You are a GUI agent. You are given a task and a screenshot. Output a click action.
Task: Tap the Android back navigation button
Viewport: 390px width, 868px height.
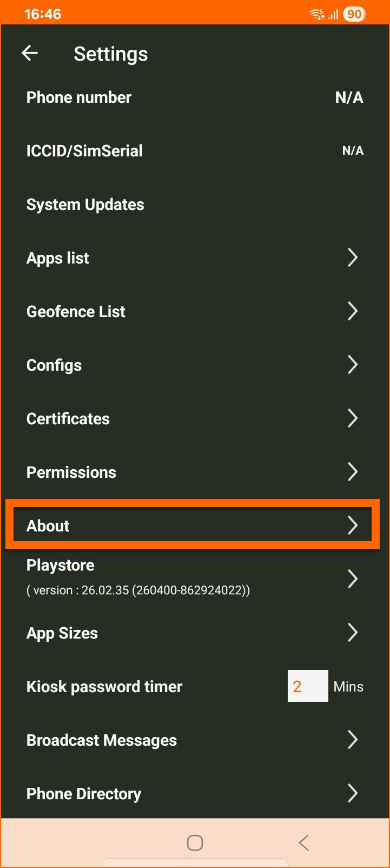click(x=304, y=843)
